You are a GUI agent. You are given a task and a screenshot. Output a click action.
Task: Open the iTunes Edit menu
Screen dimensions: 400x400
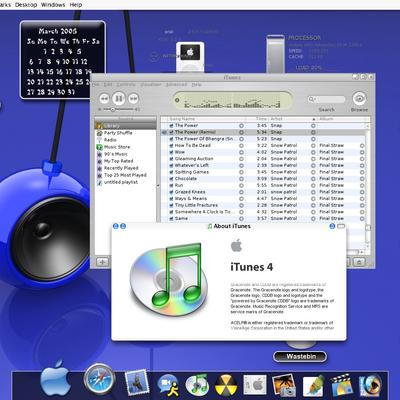(108, 85)
